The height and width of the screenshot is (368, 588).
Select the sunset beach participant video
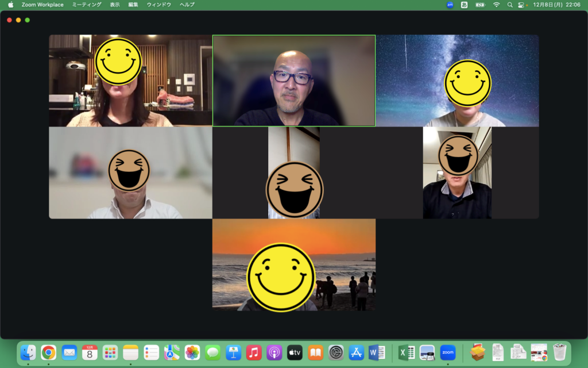click(x=293, y=264)
